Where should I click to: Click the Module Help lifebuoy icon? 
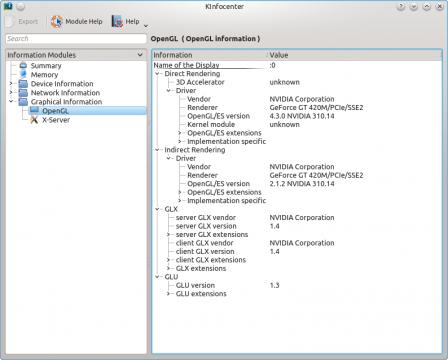tap(57, 22)
